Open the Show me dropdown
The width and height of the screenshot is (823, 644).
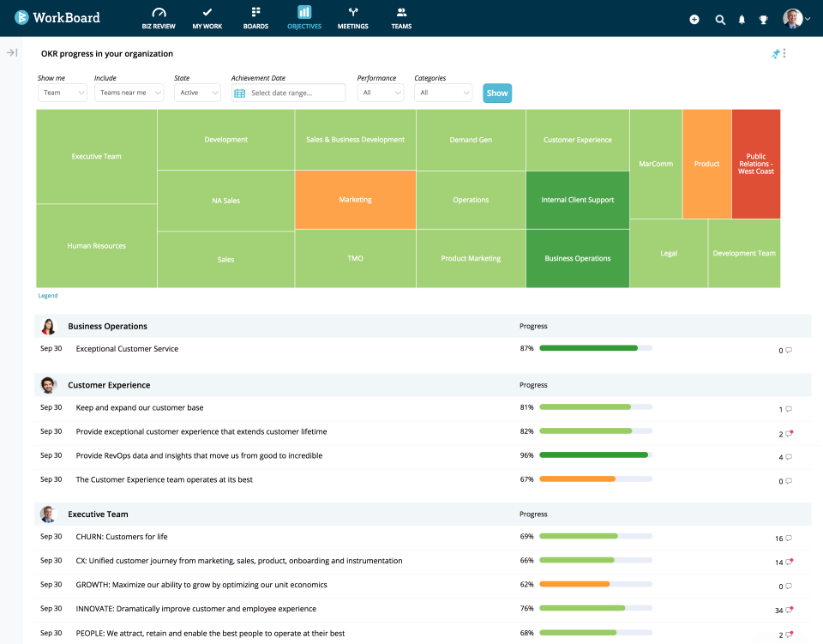tap(62, 92)
